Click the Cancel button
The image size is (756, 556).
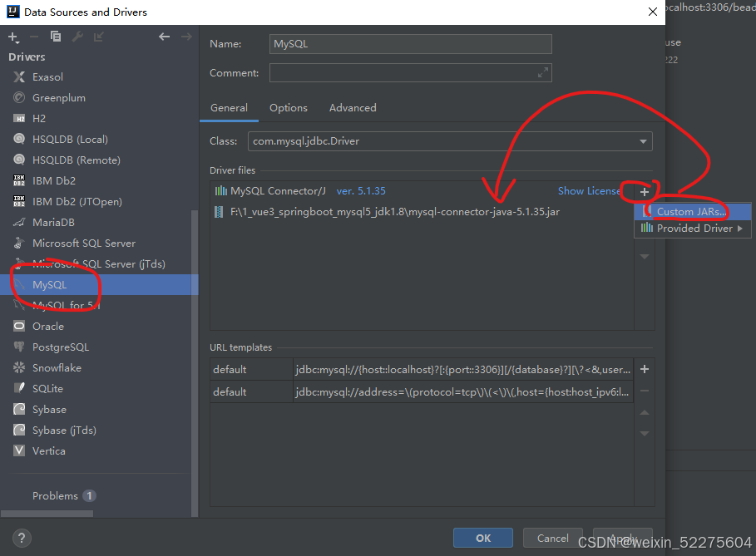552,539
